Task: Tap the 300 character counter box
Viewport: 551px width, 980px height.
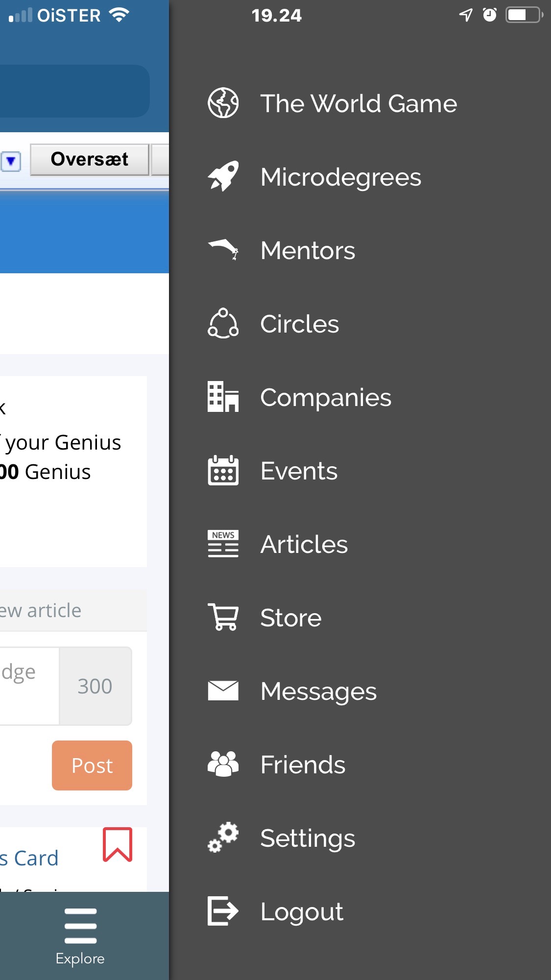Action: click(95, 686)
